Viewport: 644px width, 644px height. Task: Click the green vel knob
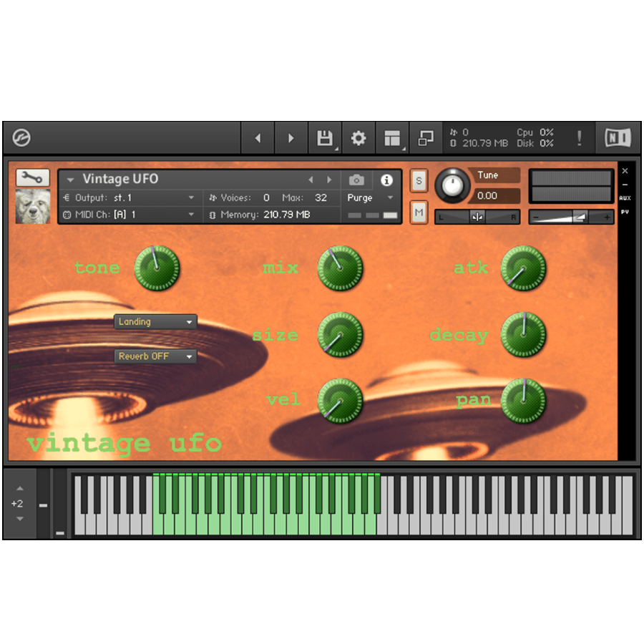pyautogui.click(x=340, y=401)
